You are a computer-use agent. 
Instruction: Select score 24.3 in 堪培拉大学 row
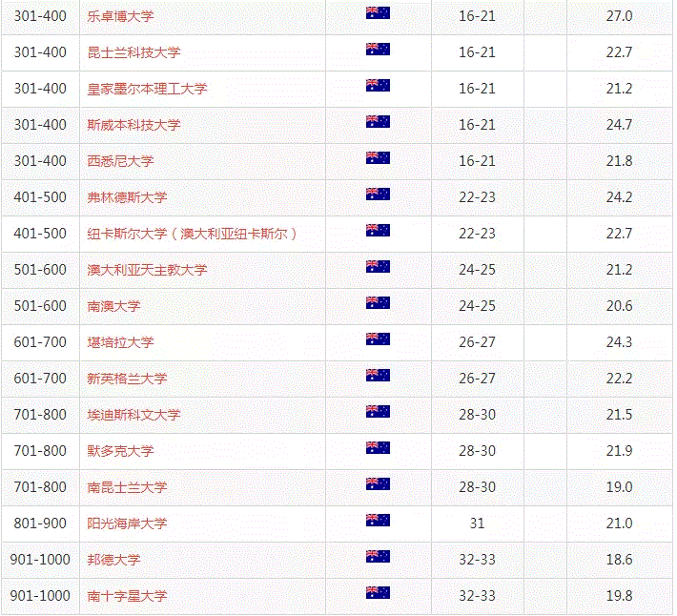coord(619,342)
